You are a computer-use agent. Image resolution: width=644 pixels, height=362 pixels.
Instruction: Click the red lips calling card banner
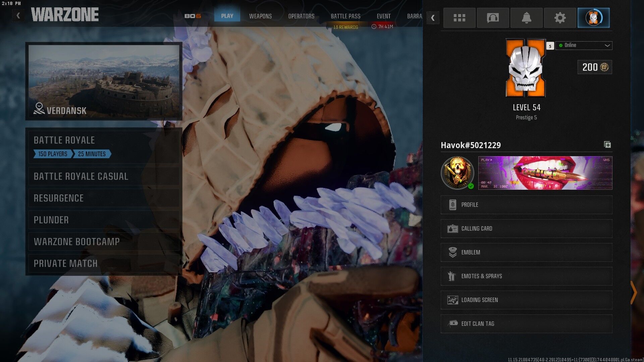point(545,173)
